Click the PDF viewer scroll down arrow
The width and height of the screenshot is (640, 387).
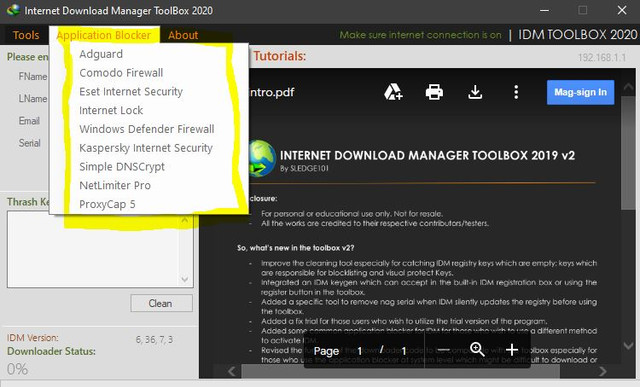point(628,346)
